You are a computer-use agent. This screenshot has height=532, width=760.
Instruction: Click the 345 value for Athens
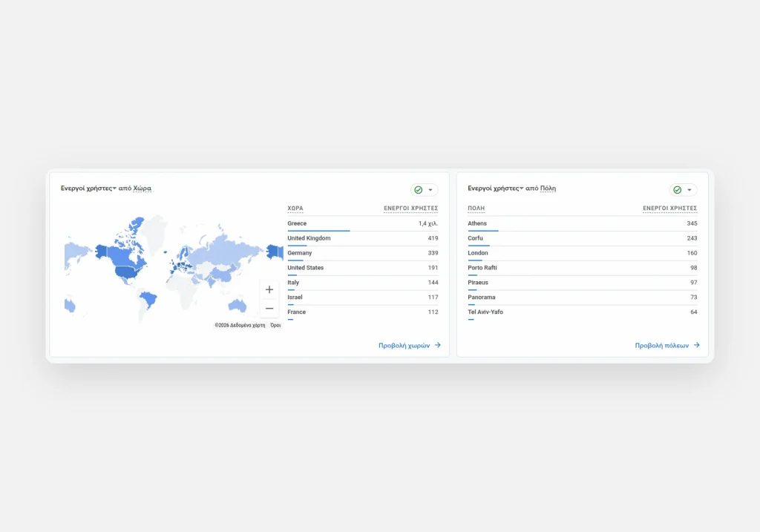click(x=692, y=223)
